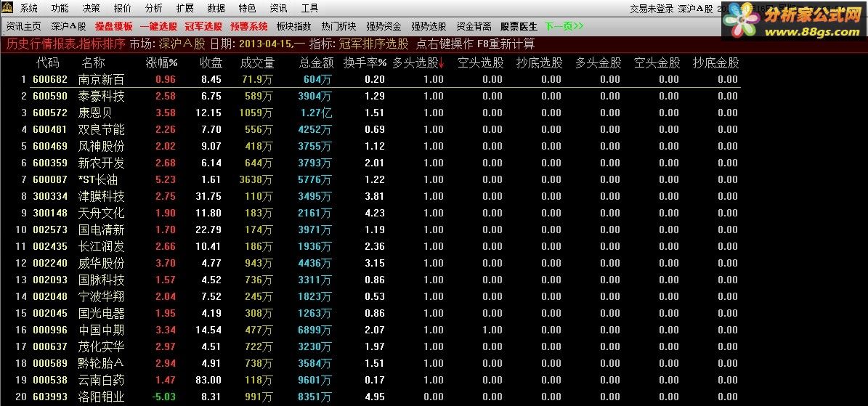Screen dimensions: 868x406
Task: Open the 报价 menu
Action: (x=122, y=8)
